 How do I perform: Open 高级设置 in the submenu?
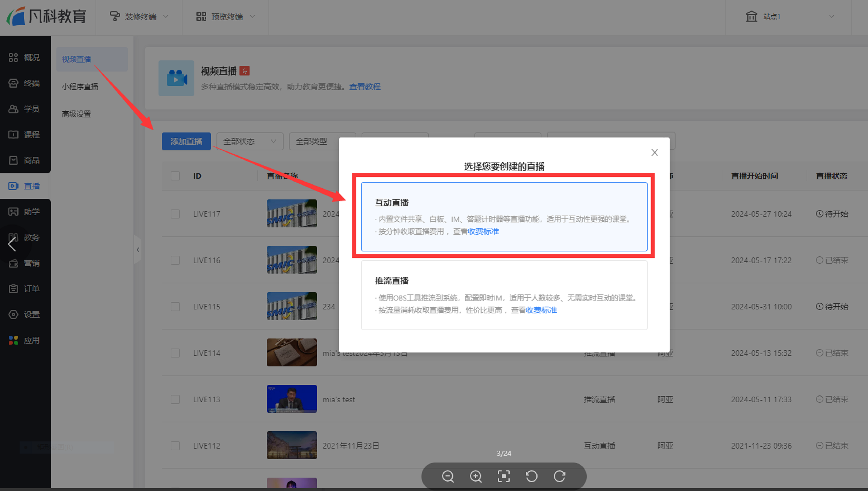coord(77,114)
